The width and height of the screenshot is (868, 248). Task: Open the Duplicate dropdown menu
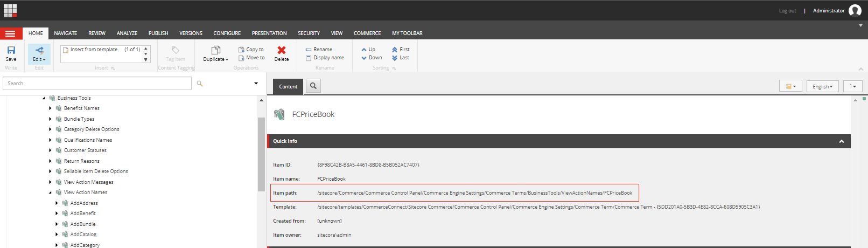pyautogui.click(x=227, y=59)
